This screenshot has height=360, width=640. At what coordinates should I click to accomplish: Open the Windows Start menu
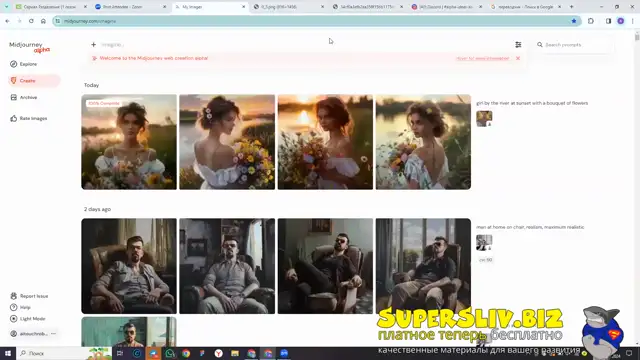8,353
